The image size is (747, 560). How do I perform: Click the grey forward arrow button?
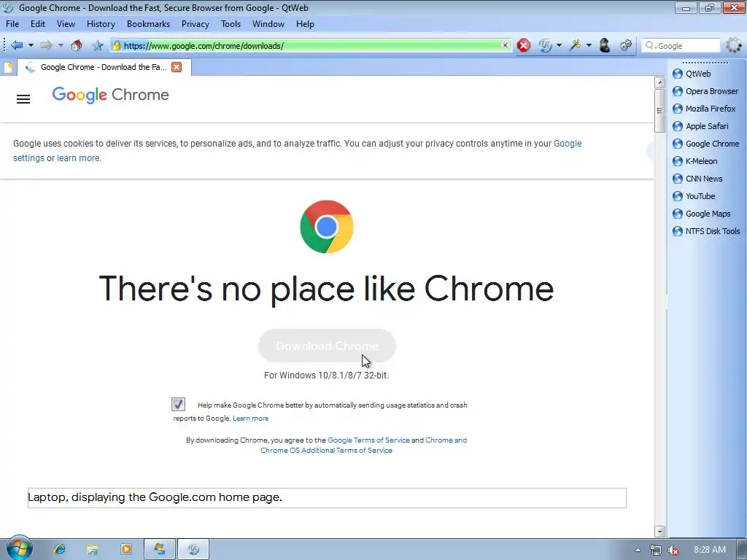pyautogui.click(x=46, y=46)
